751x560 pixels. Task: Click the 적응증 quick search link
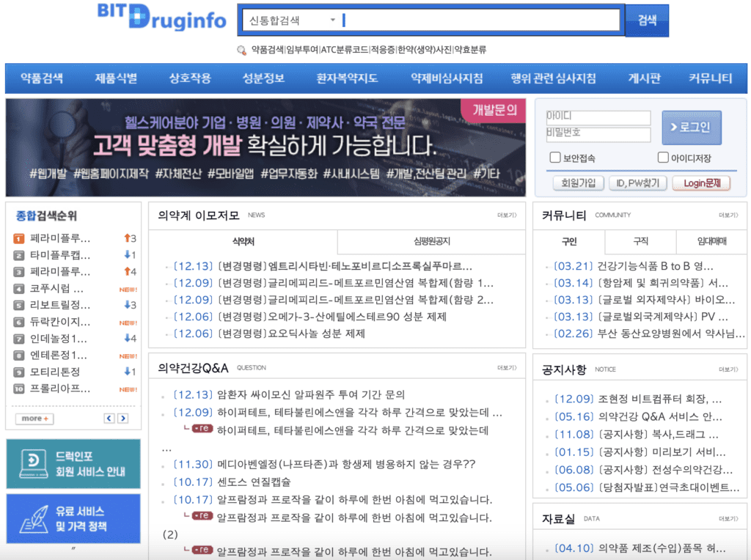coord(383,50)
